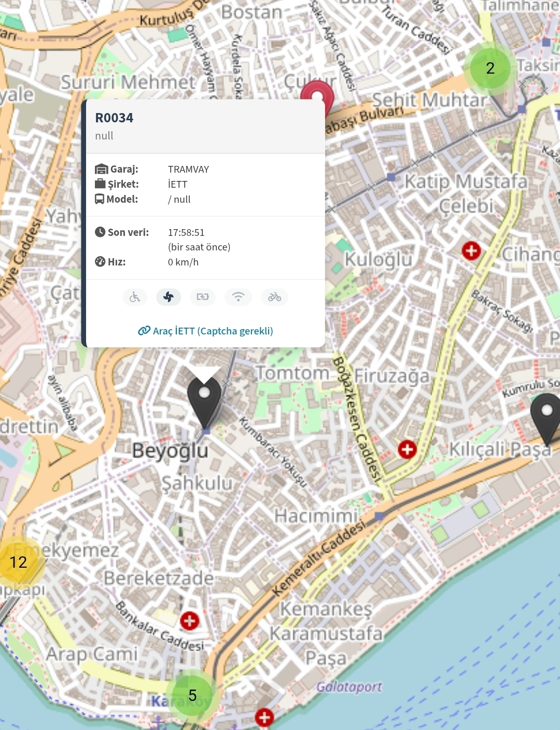
Task: Click the Son veri time 17:58:51
Action: (186, 232)
